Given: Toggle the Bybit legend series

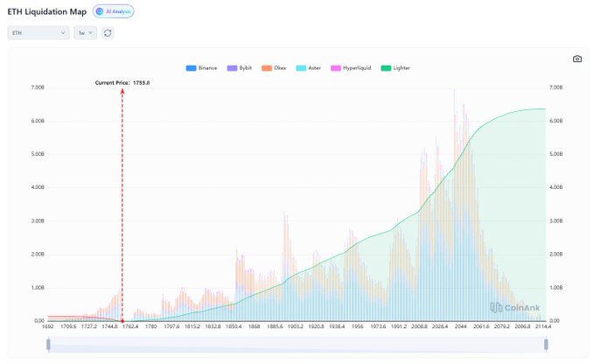Looking at the screenshot, I should click(240, 67).
